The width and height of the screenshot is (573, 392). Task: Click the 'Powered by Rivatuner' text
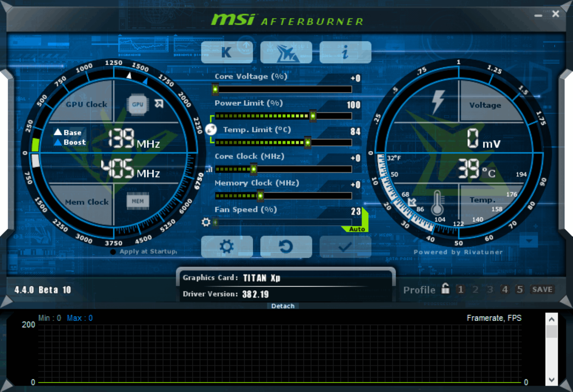(x=458, y=252)
